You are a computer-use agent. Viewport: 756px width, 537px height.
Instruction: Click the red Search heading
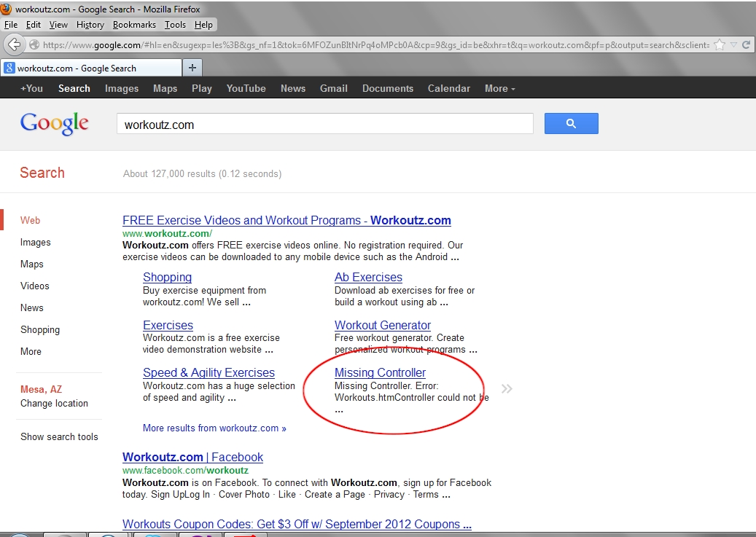42,173
